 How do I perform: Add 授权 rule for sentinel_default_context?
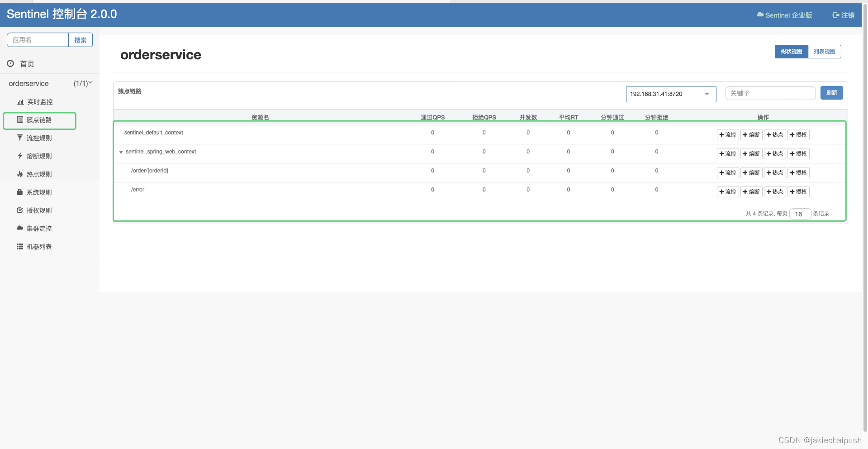click(798, 135)
